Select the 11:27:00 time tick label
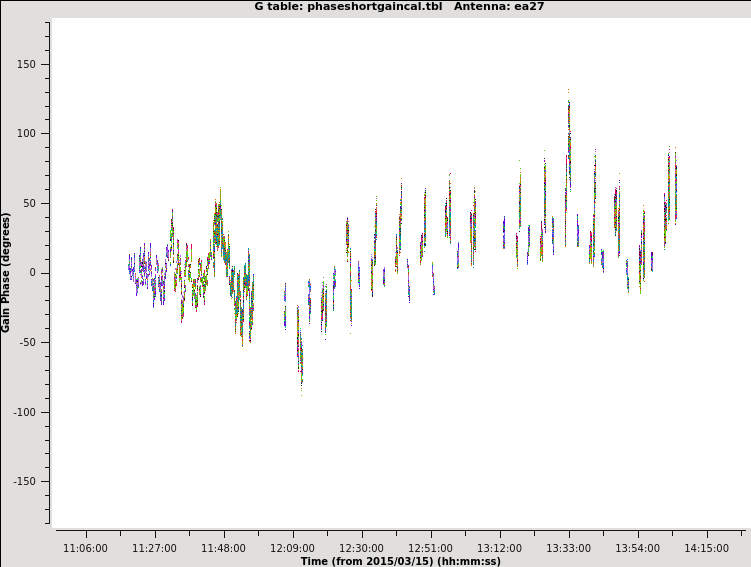This screenshot has width=751, height=567. click(x=154, y=548)
